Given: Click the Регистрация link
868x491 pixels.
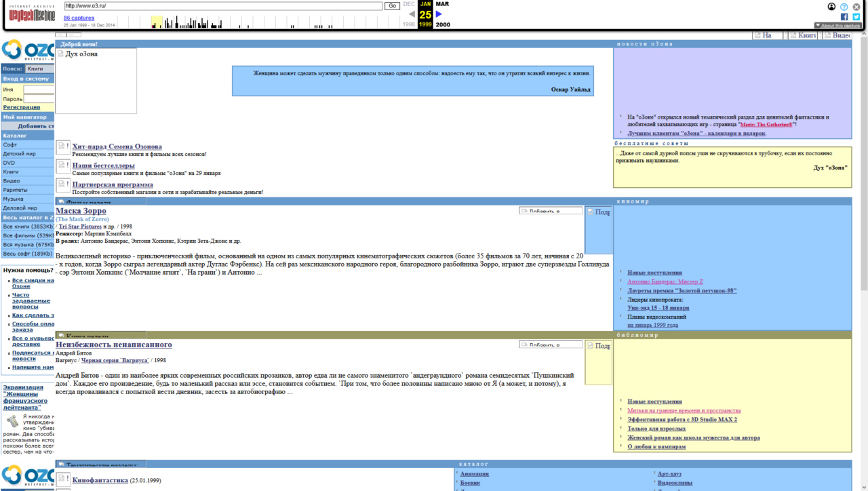Looking at the screenshot, I should point(21,107).
